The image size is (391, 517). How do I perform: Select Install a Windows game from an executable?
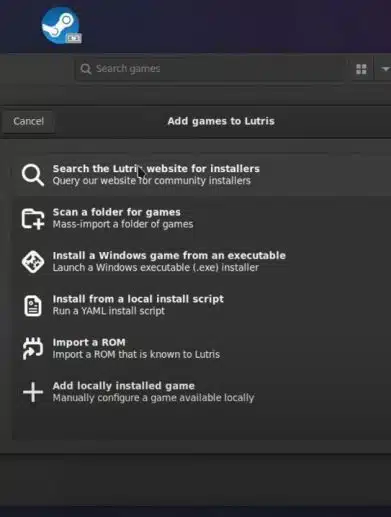[x=202, y=261]
